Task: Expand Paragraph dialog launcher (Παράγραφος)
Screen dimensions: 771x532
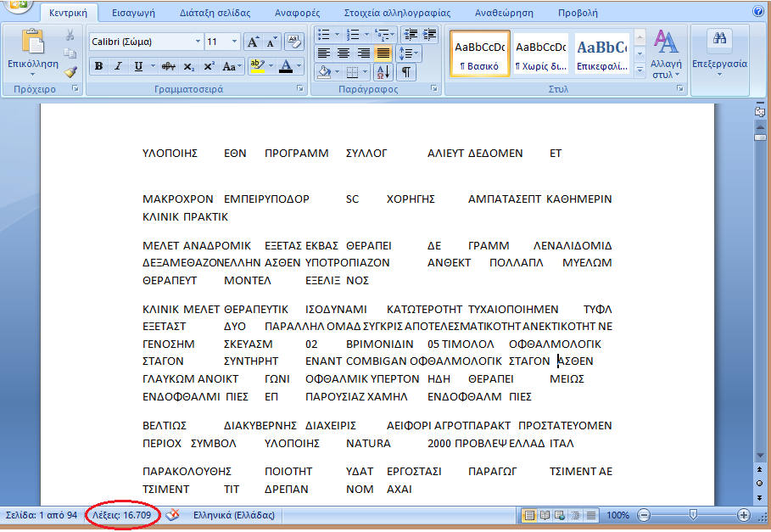Action: click(434, 88)
